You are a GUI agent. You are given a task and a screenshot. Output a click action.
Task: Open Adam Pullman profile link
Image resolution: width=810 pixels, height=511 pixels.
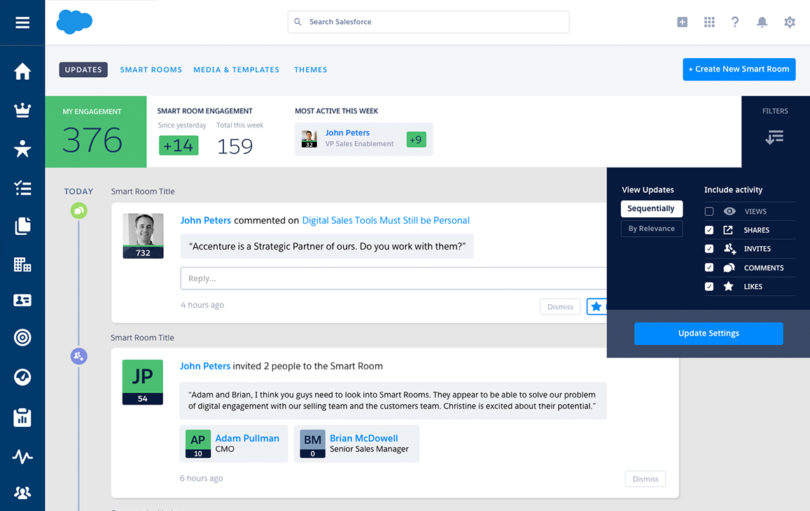point(247,438)
